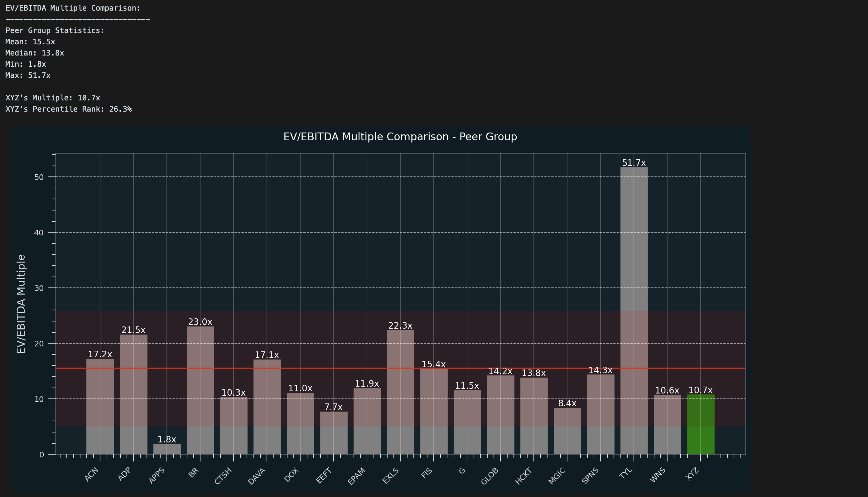Click the BR 23.0x data label
Screen dimensions: 868x497
click(x=200, y=322)
